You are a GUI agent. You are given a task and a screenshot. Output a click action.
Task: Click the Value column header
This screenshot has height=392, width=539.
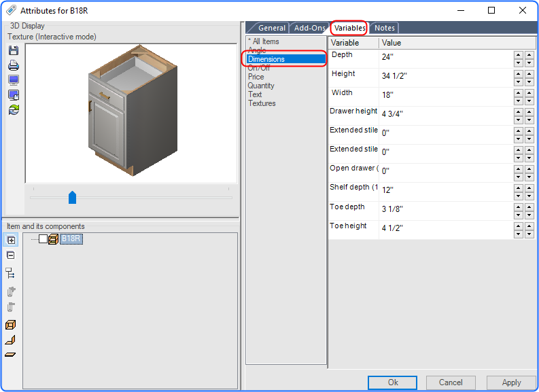[457, 43]
